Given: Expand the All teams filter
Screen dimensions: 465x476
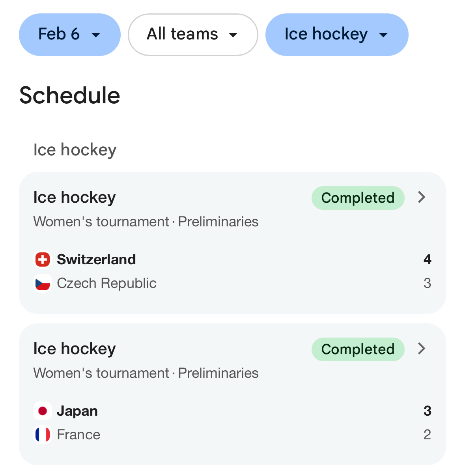Looking at the screenshot, I should pos(193,35).
